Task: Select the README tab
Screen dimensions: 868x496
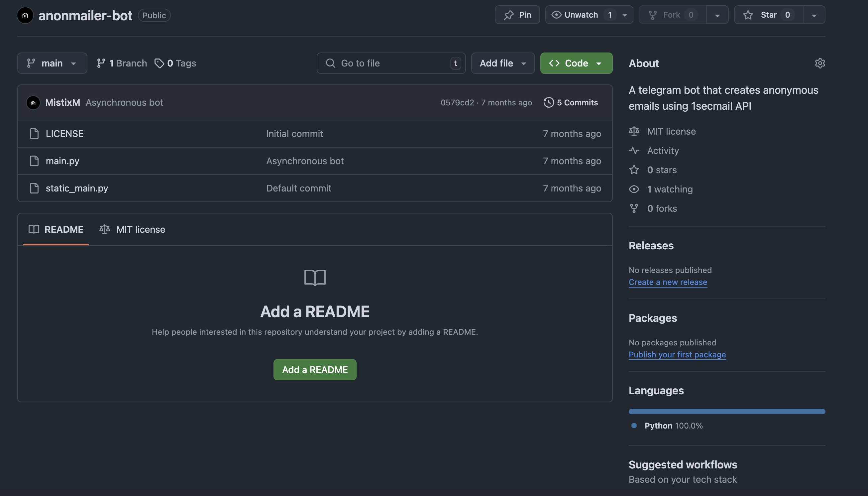Action: (x=56, y=229)
